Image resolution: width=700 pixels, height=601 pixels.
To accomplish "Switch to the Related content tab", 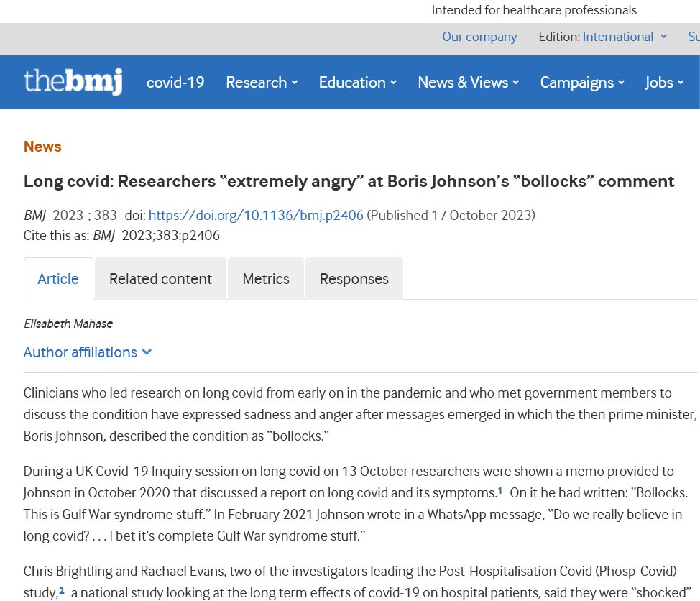I will (x=160, y=279).
